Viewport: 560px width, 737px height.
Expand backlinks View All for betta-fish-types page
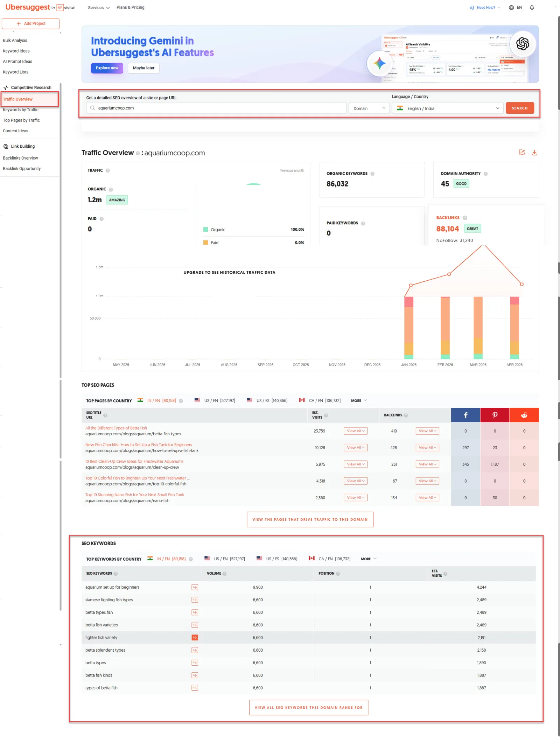click(x=427, y=431)
